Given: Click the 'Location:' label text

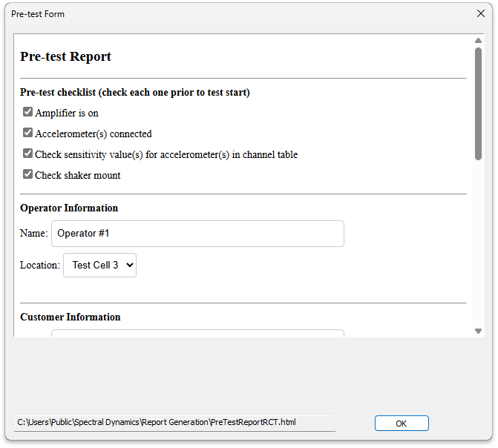Looking at the screenshot, I should click(x=39, y=265).
